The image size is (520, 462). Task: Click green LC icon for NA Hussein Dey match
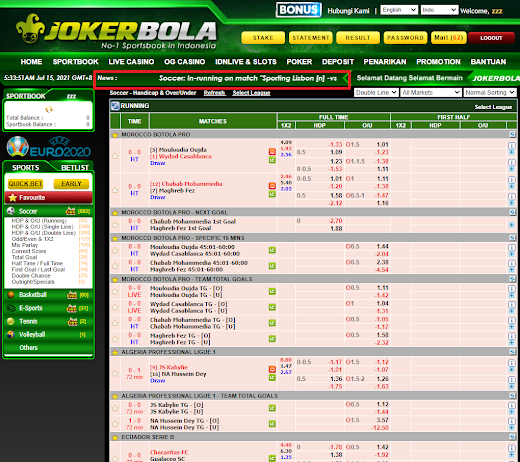(x=272, y=377)
